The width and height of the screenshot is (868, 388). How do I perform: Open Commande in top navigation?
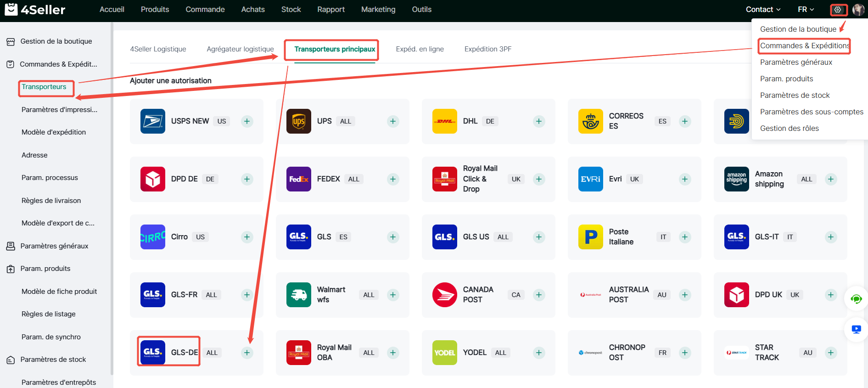pyautogui.click(x=205, y=10)
